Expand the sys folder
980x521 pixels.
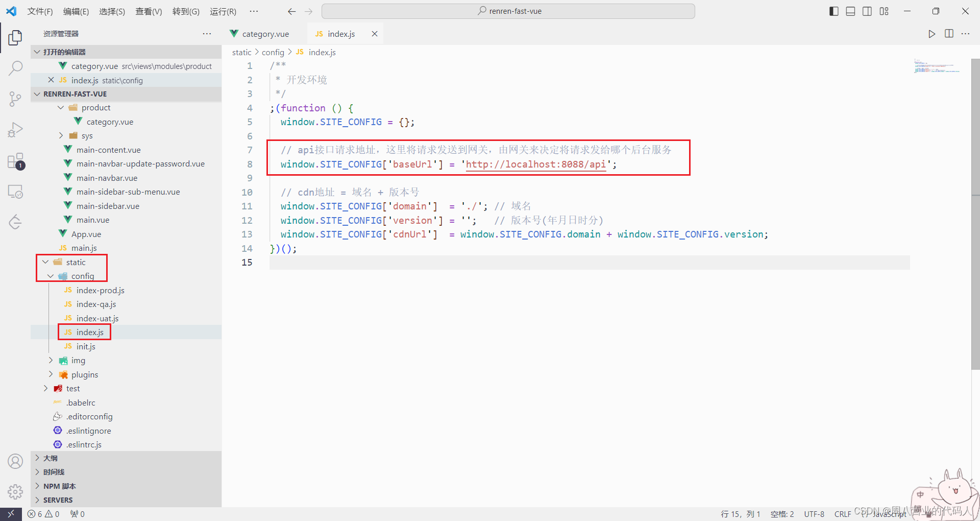pyautogui.click(x=61, y=136)
